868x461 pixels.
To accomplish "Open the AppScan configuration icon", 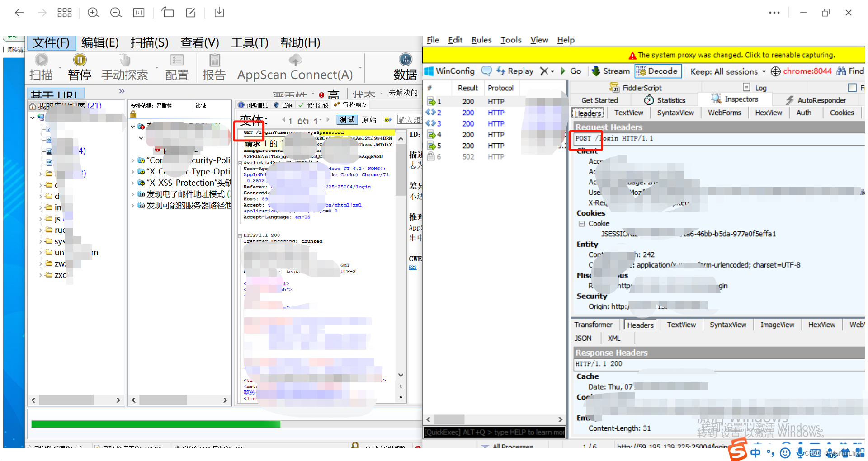I will 177,60.
